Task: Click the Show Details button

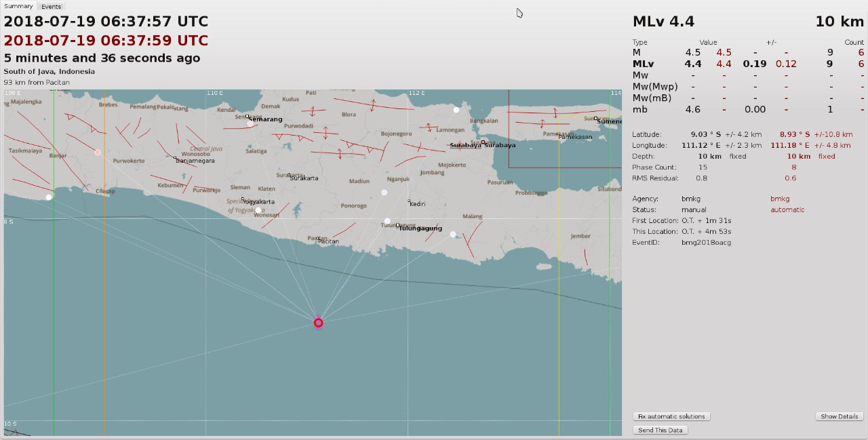Action: coord(839,416)
